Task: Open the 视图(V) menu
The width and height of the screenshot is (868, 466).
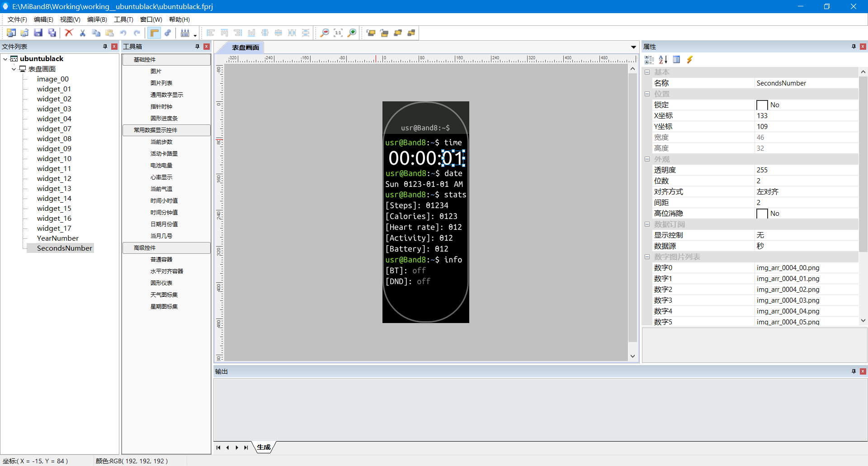Action: tap(70, 19)
